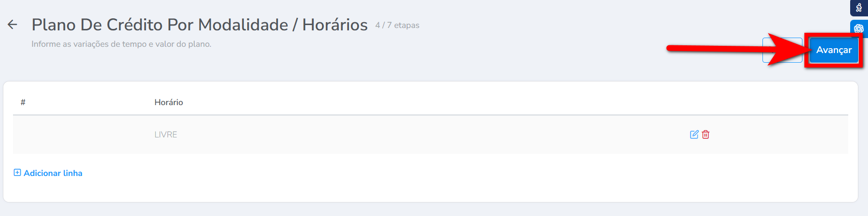
Task: Edit the LIVRE row with pencil icon
Action: (x=694, y=135)
